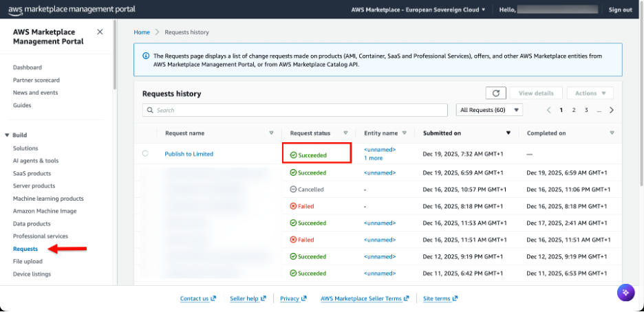Open Machine learning products in the sidebar

48,199
